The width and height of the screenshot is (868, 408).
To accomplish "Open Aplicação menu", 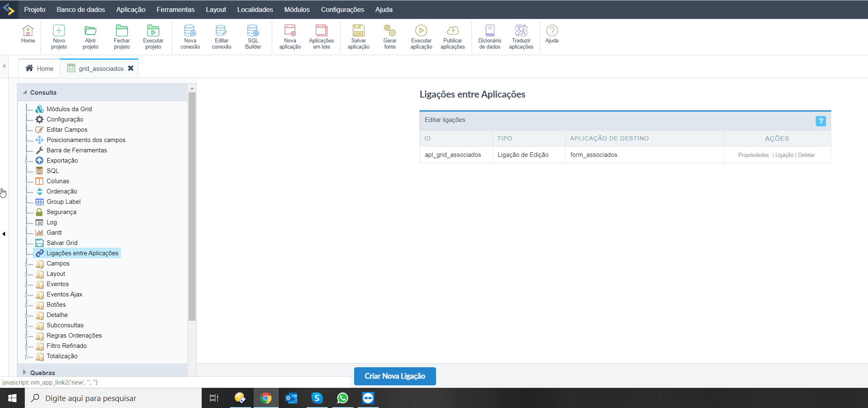I will pyautogui.click(x=131, y=9).
